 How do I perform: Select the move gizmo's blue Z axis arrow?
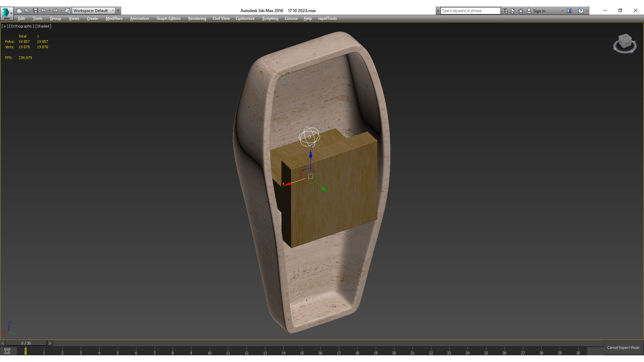(x=311, y=155)
